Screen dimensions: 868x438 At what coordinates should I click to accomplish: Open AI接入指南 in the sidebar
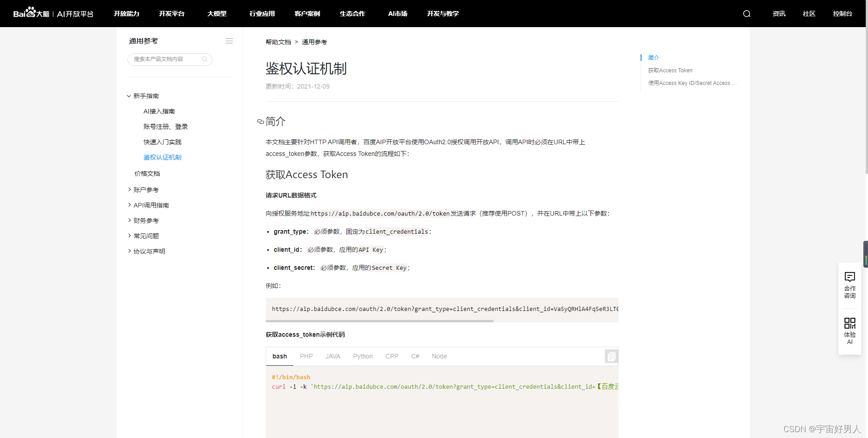coord(159,111)
